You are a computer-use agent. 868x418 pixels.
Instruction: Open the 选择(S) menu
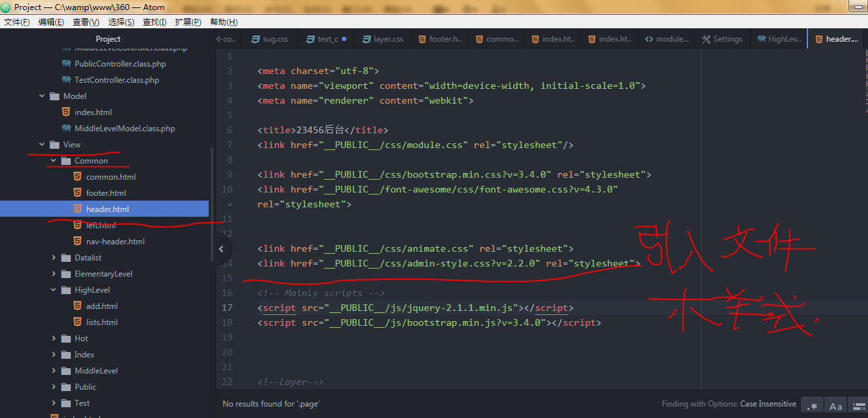coord(121,22)
